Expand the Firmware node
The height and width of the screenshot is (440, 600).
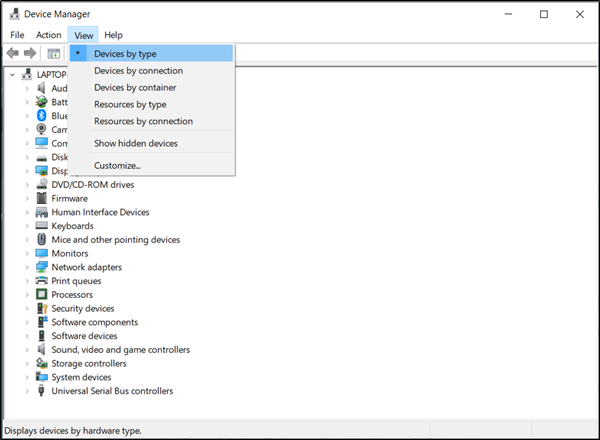coord(27,199)
